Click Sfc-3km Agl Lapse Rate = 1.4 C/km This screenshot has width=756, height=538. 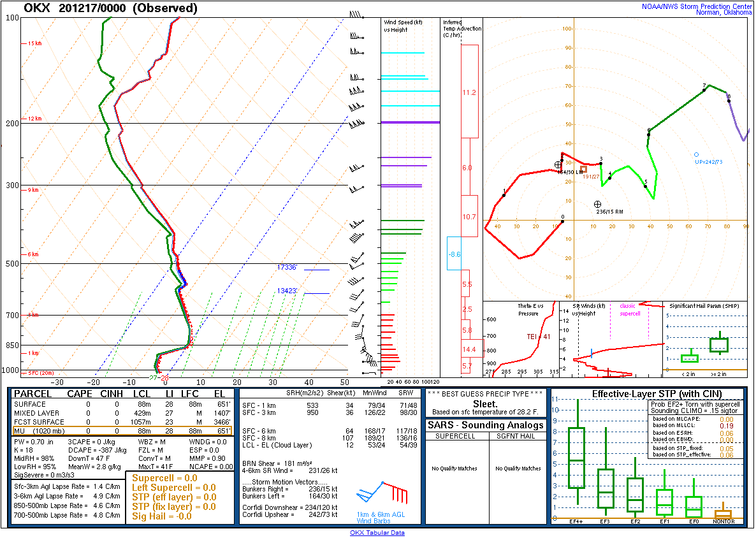pyautogui.click(x=67, y=486)
